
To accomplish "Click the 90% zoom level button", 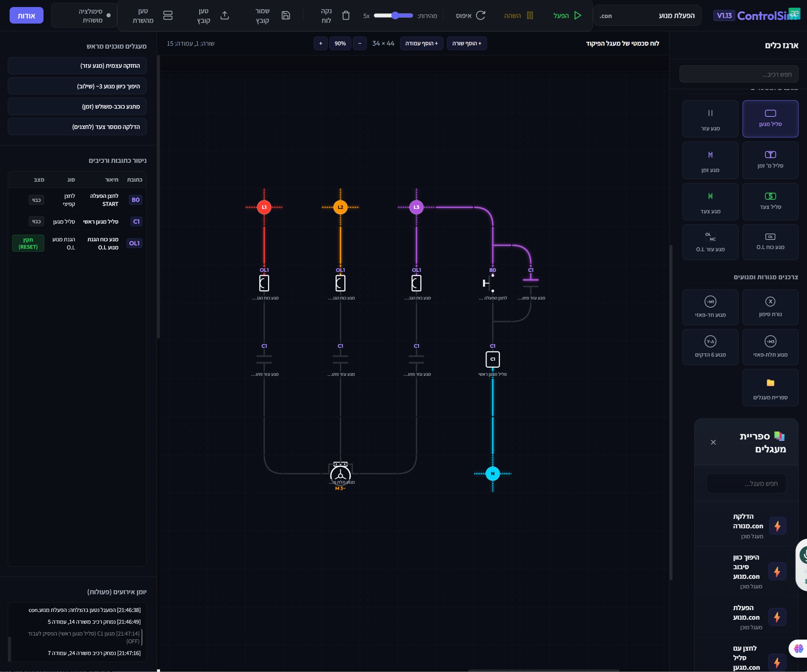I will point(340,43).
